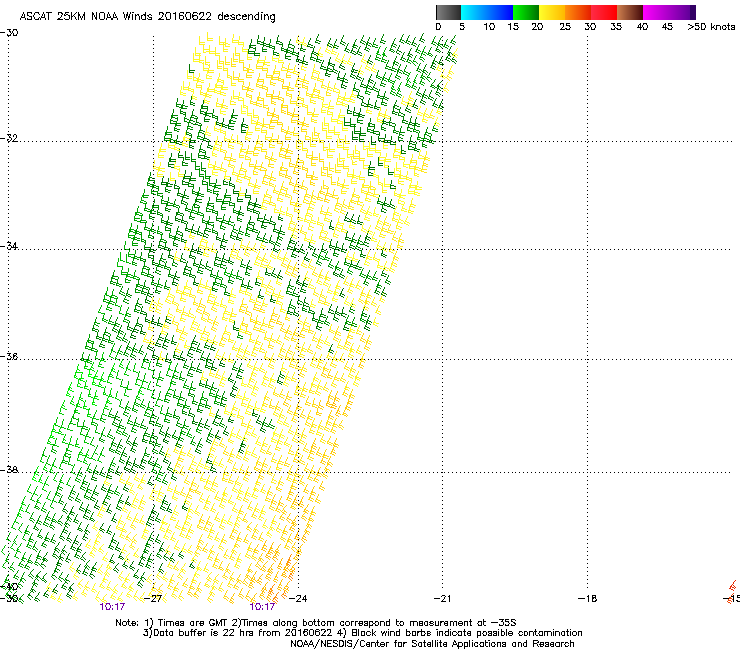This screenshot has width=740, height=650.
Task: Click the green 15-20 knots legend swatch
Action: (526, 12)
